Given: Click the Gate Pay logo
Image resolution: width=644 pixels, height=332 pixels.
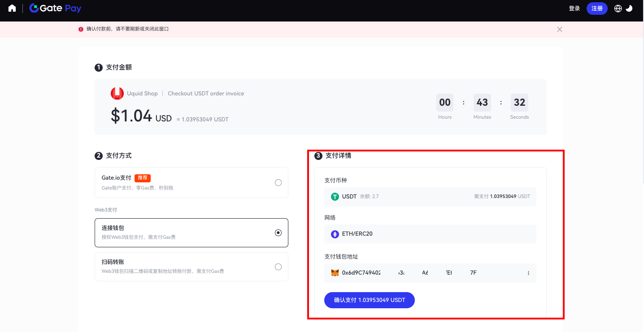Looking at the screenshot, I should [x=55, y=9].
